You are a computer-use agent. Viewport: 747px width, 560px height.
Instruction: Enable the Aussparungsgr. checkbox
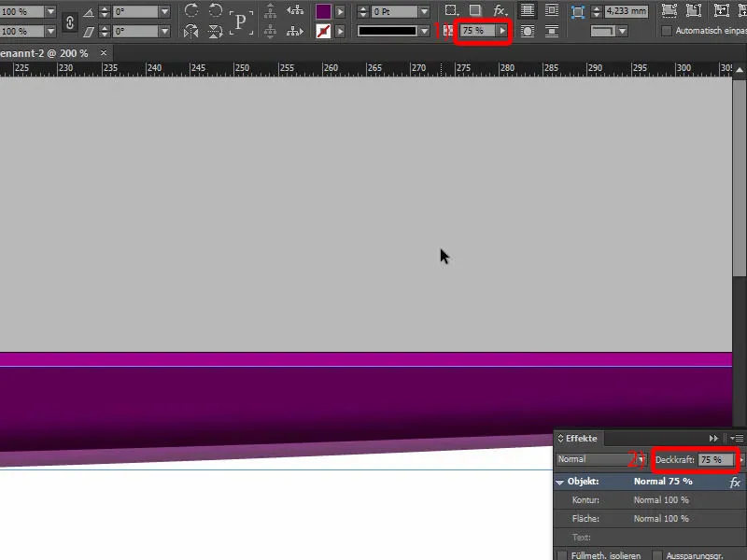click(657, 555)
